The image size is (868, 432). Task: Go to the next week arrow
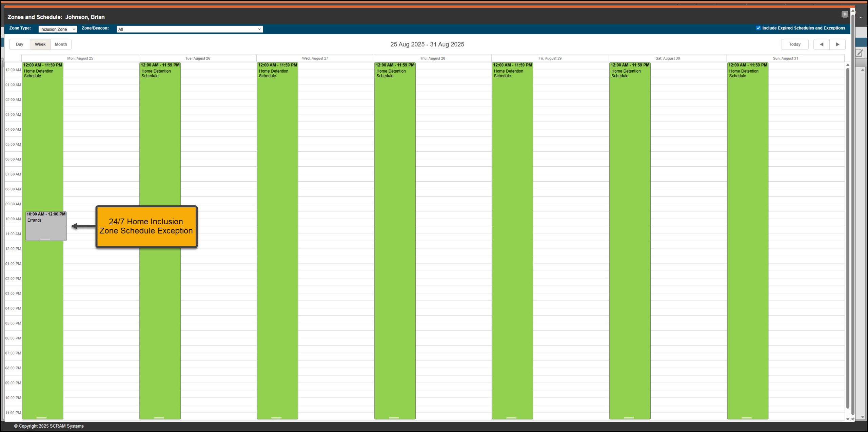[x=837, y=44]
